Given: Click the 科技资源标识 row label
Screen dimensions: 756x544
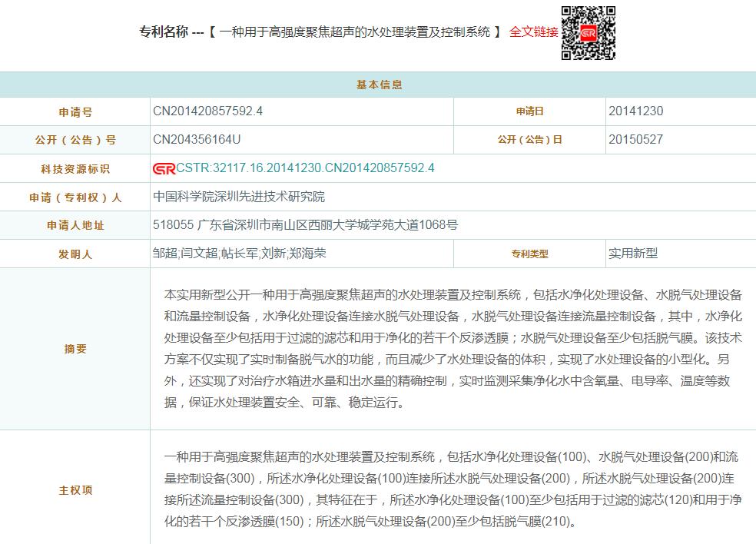Looking at the screenshot, I should (75, 169).
